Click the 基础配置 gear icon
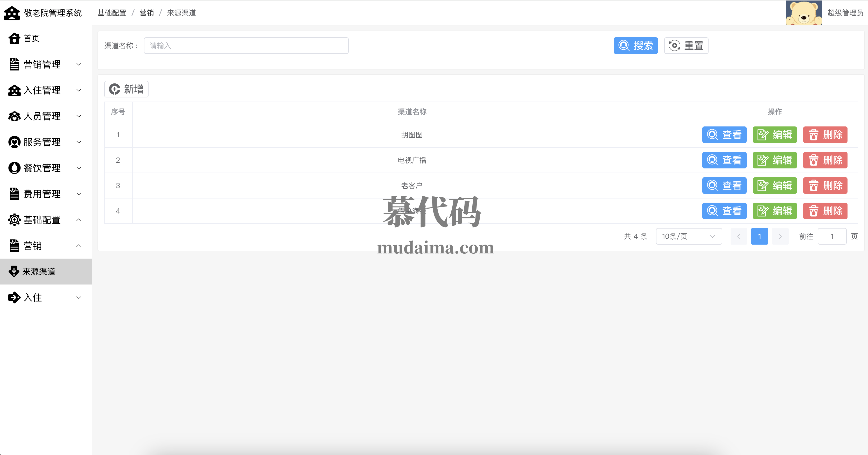This screenshot has width=868, height=455. pos(14,220)
